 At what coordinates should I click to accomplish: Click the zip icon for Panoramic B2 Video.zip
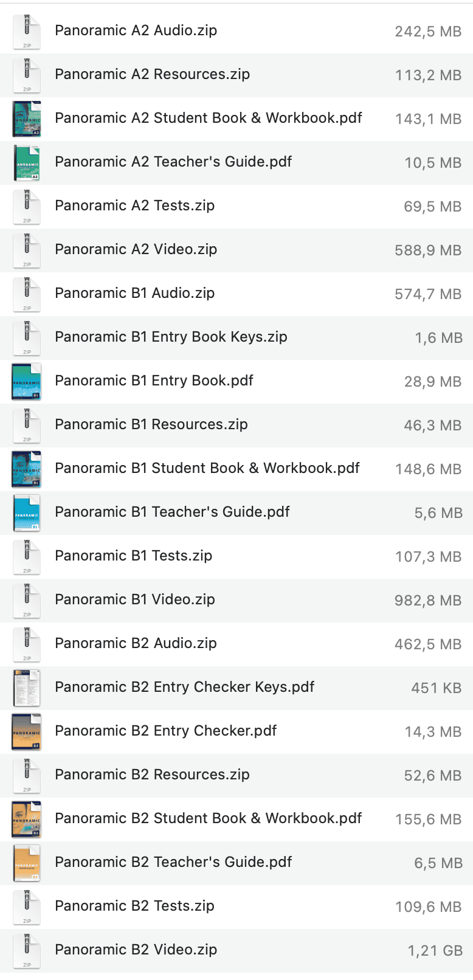(27, 951)
